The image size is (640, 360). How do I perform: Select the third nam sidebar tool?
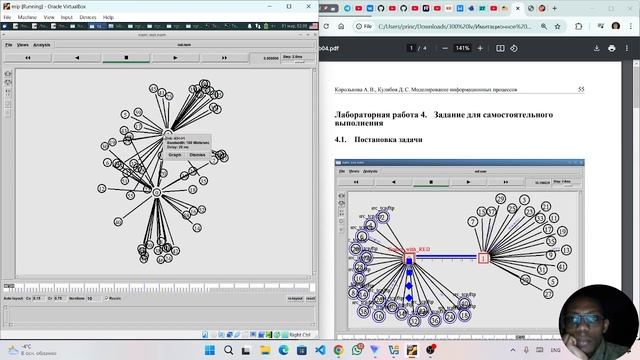coord(8,93)
